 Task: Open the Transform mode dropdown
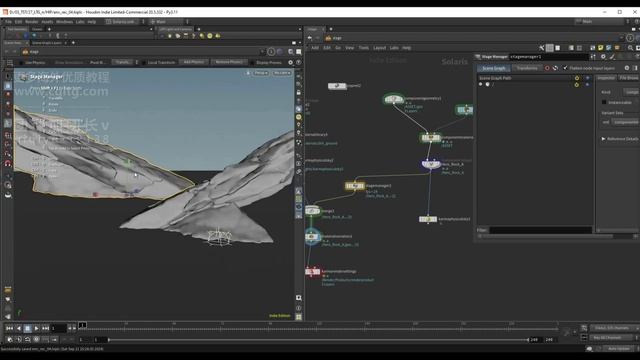pos(124,62)
